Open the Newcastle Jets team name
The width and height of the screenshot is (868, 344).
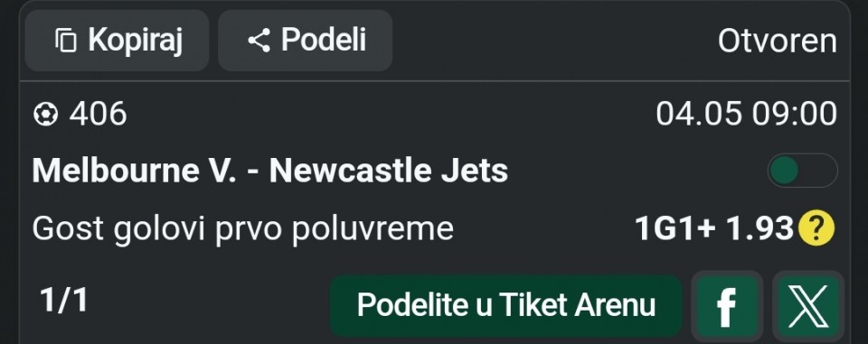[389, 171]
